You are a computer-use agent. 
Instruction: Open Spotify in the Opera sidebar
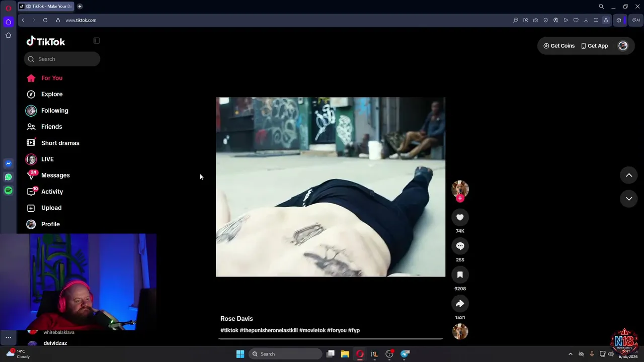coord(8,191)
